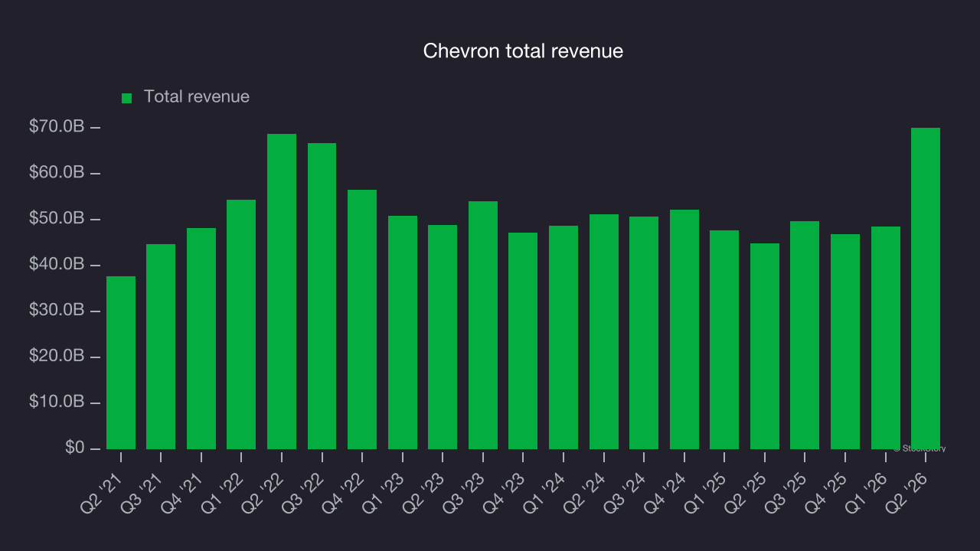Click the Q3 '21 revenue bar
Viewport: 980px width, 551px height.
[x=161, y=347]
